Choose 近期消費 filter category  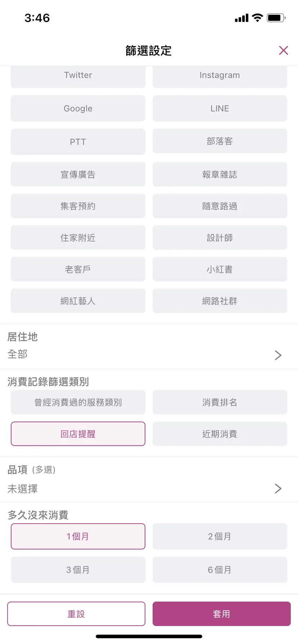(220, 434)
